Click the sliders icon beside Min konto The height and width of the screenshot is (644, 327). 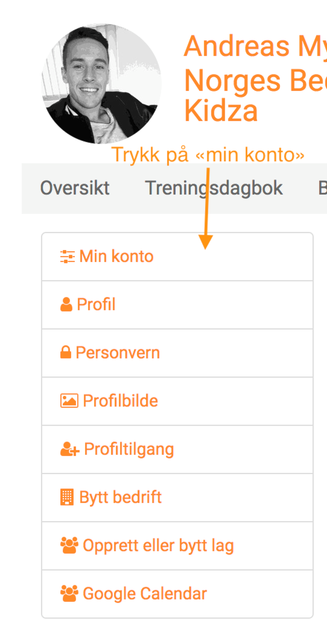coord(68,257)
